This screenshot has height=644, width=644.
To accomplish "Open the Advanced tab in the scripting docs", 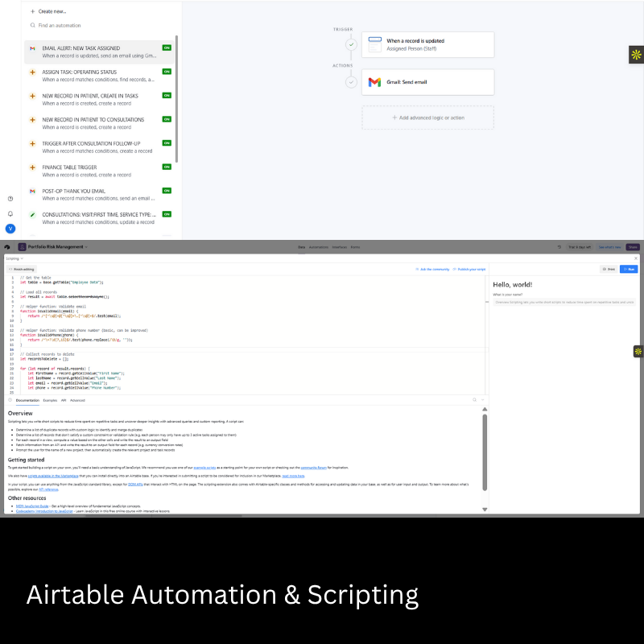I will coord(77,400).
